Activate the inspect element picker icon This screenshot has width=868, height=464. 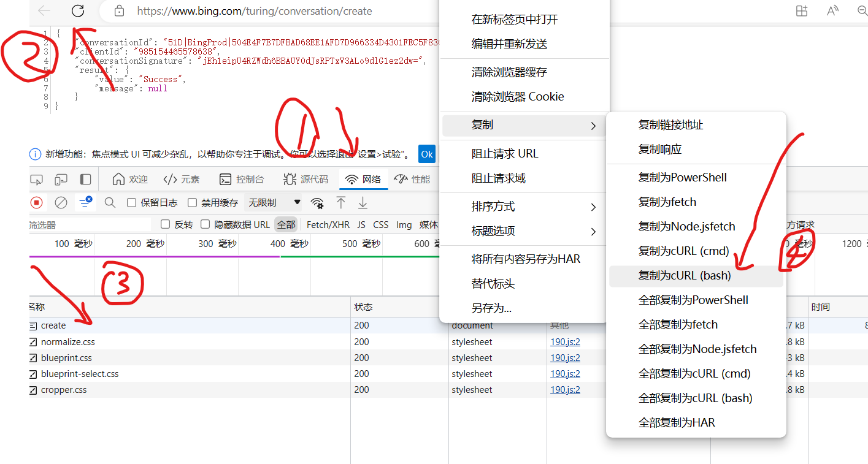37,180
